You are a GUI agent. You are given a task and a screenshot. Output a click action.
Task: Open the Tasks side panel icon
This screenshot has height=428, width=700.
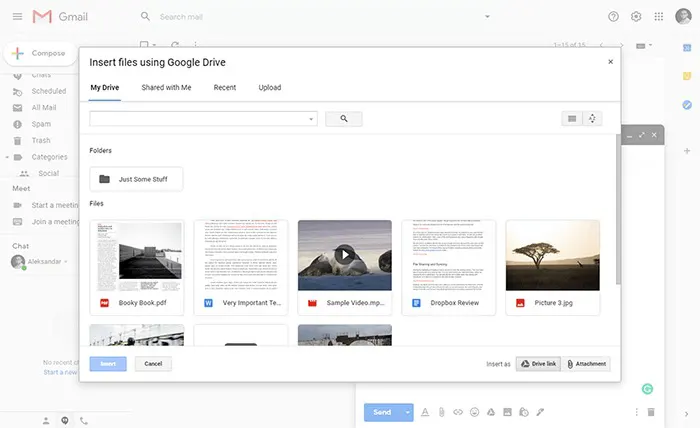point(687,105)
